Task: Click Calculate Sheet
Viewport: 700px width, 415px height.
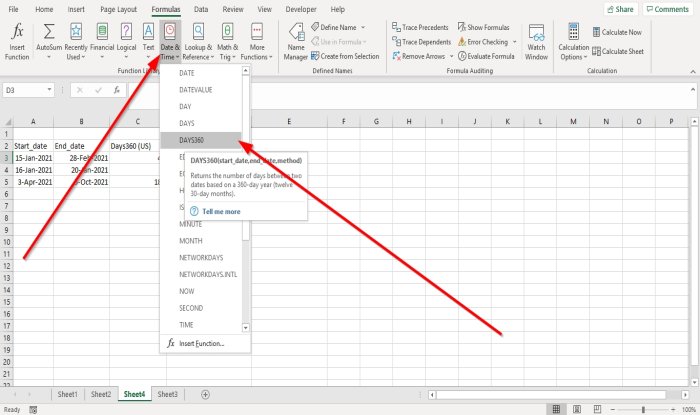Action: (x=618, y=51)
